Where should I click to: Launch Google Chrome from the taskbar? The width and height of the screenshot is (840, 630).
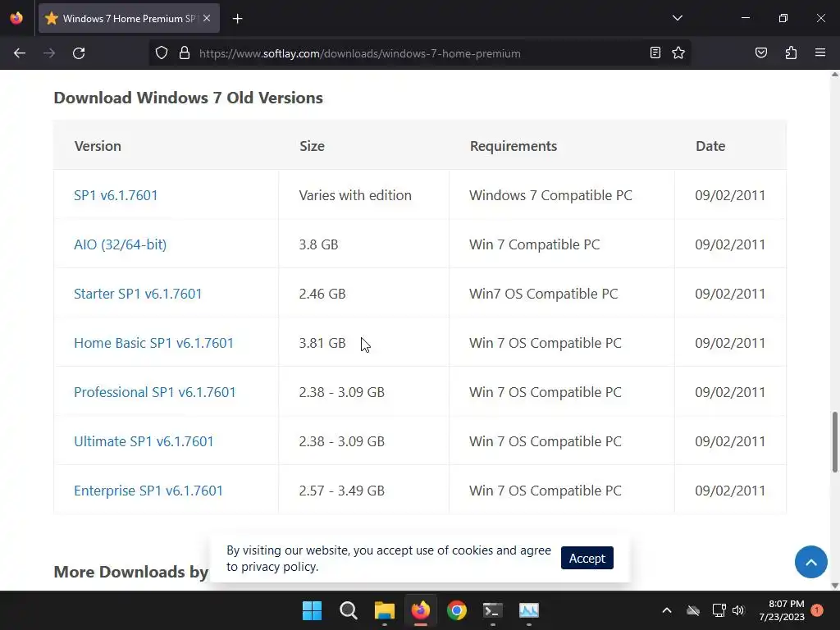(x=457, y=610)
